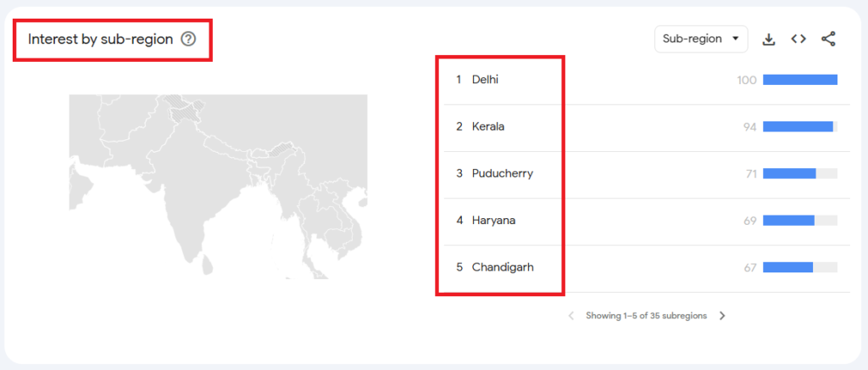
Task: Click Delhi's blue interest bar
Action: [799, 80]
